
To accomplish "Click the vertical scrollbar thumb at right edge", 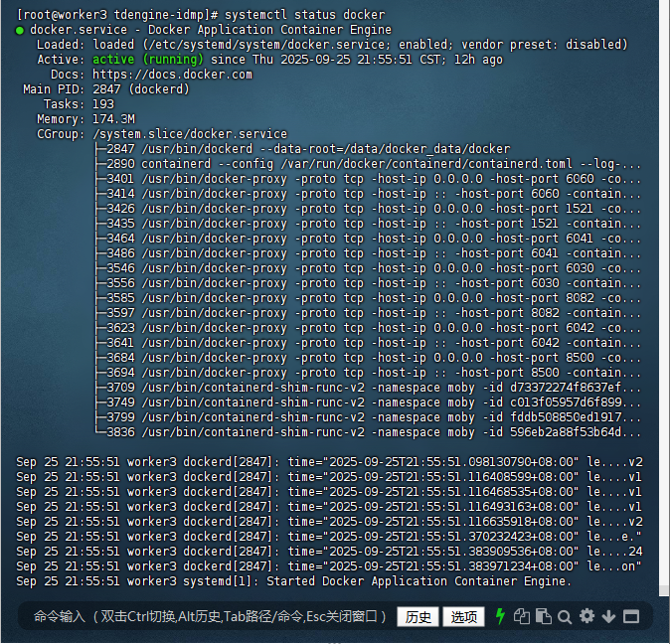I will pos(664,590).
